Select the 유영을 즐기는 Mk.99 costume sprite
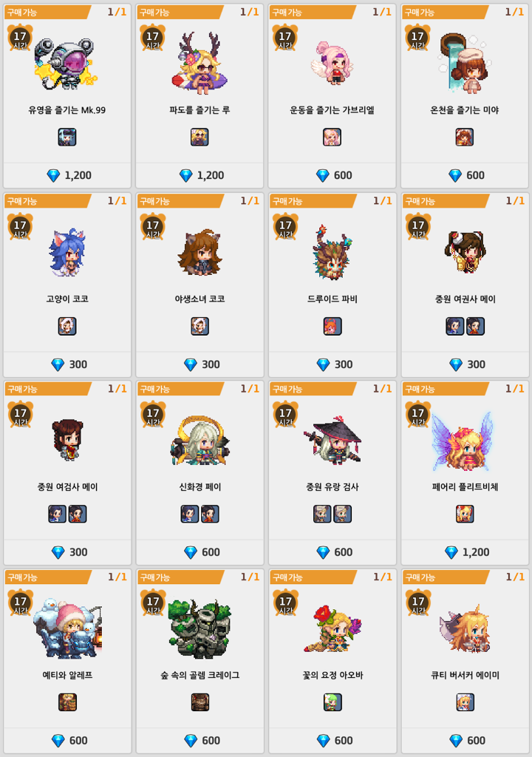 point(66,64)
